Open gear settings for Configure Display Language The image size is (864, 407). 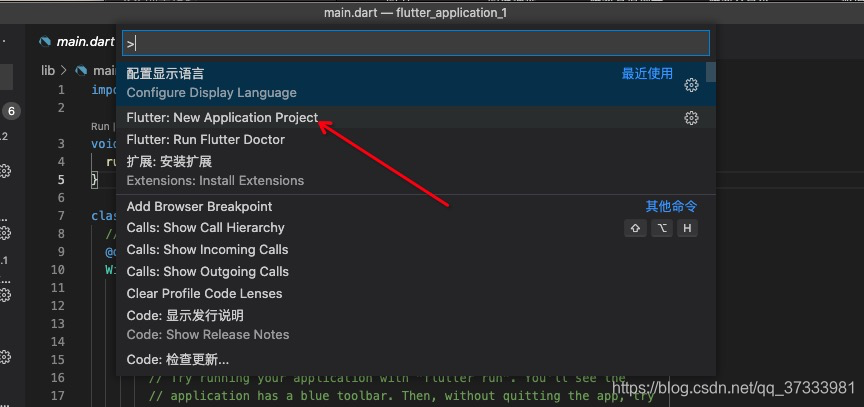pos(691,85)
